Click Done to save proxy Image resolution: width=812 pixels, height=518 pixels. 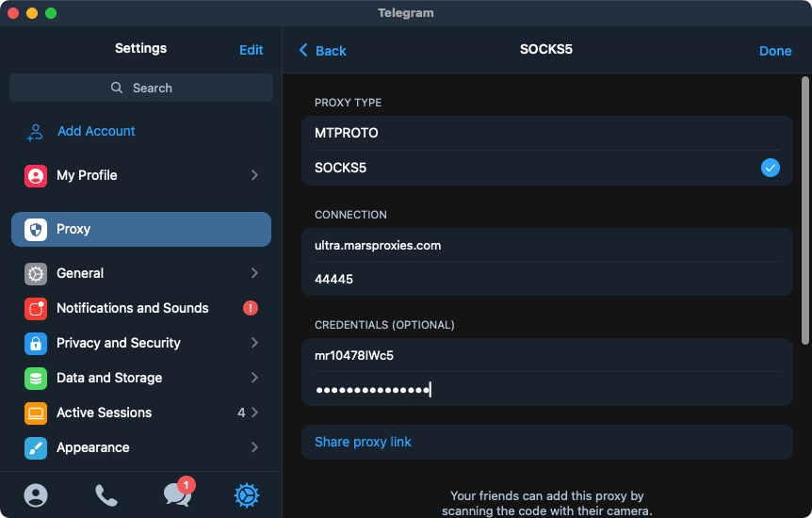775,51
